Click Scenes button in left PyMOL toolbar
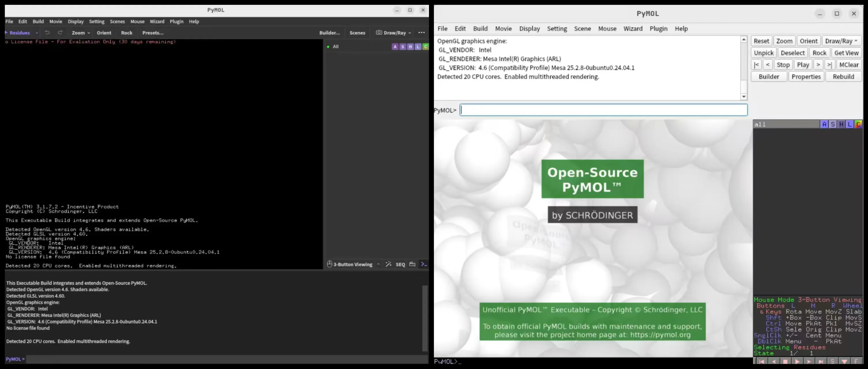Screen dimensions: 868x369 (x=357, y=33)
